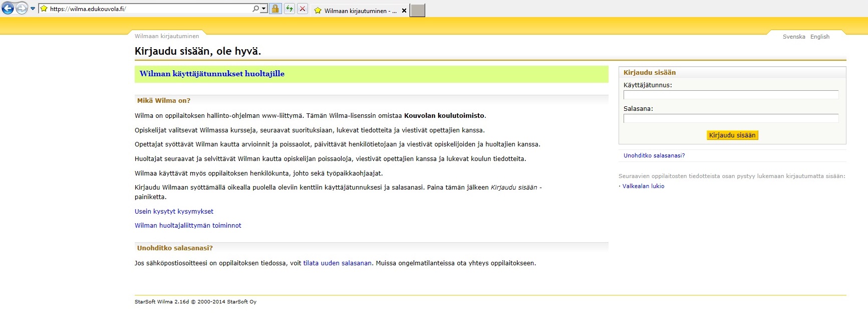Screen dimensions: 868x325
Task: Click the search magnifier icon in address bar
Action: (x=255, y=9)
